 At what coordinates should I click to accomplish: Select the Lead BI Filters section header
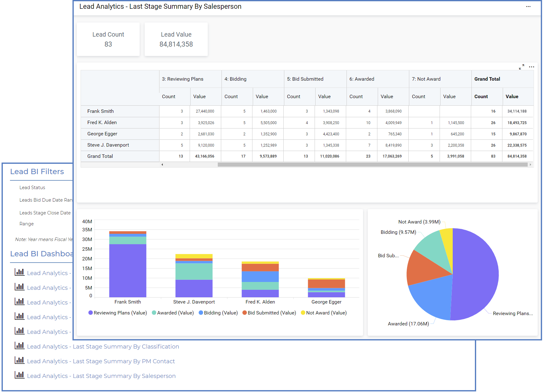tap(37, 171)
